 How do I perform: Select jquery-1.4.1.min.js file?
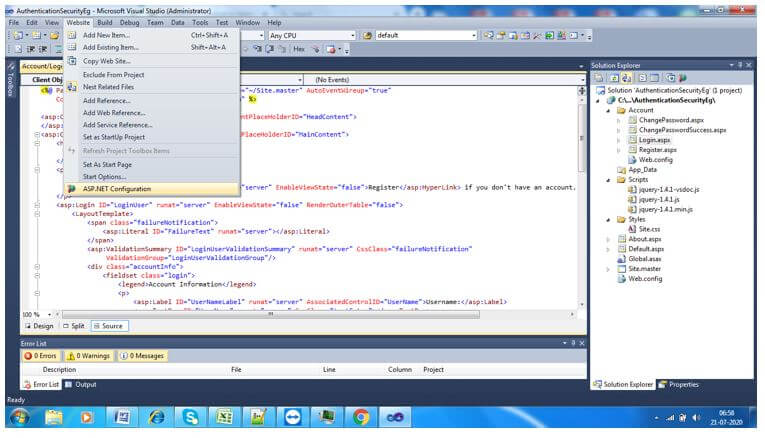(x=665, y=209)
